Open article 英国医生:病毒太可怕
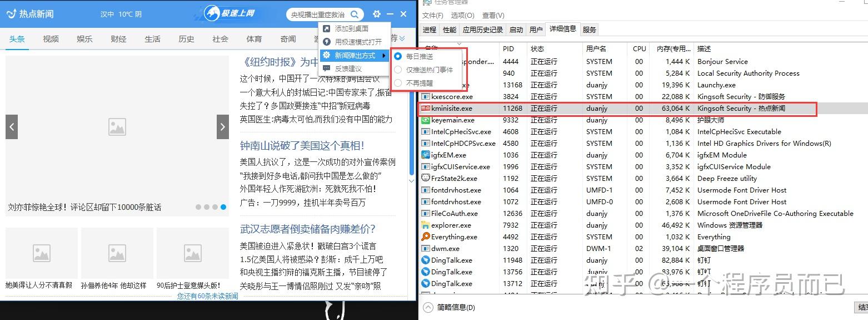This screenshot has height=320, width=868. coord(316,119)
